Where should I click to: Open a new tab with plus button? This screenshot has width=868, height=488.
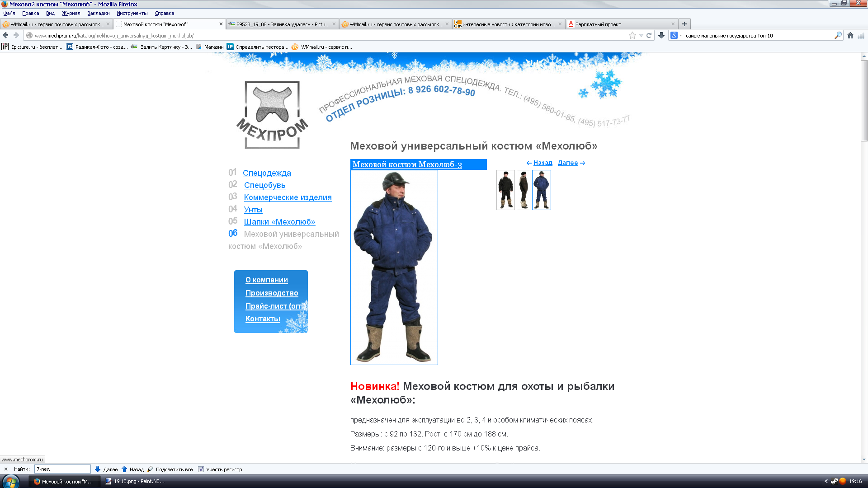point(684,24)
